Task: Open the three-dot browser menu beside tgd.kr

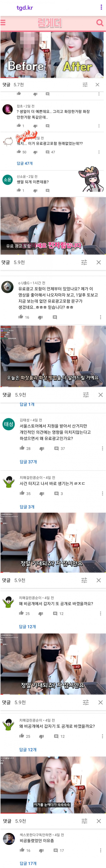Action: (101, 7)
